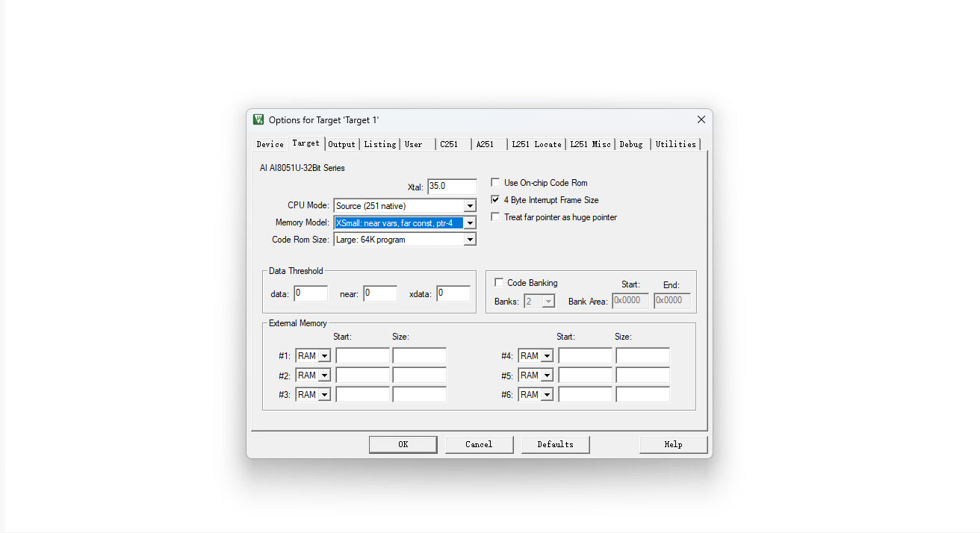The width and height of the screenshot is (980, 533).
Task: Click the #1 memory Size field
Action: click(419, 356)
